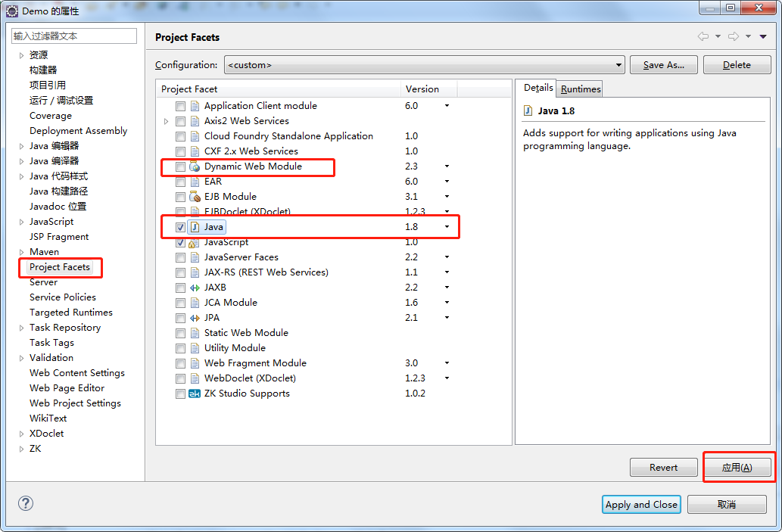
Task: Click the ZK Studio Supports icon
Action: click(x=195, y=394)
